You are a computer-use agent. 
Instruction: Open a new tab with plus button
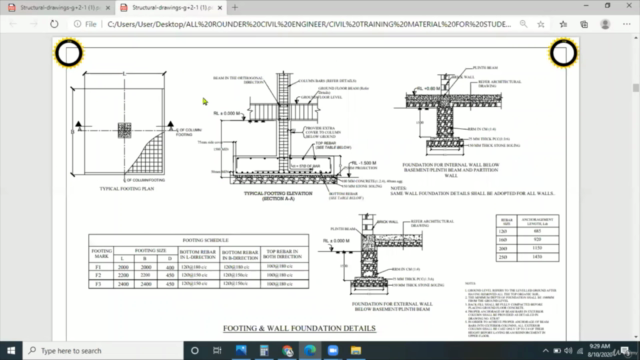[x=235, y=7]
